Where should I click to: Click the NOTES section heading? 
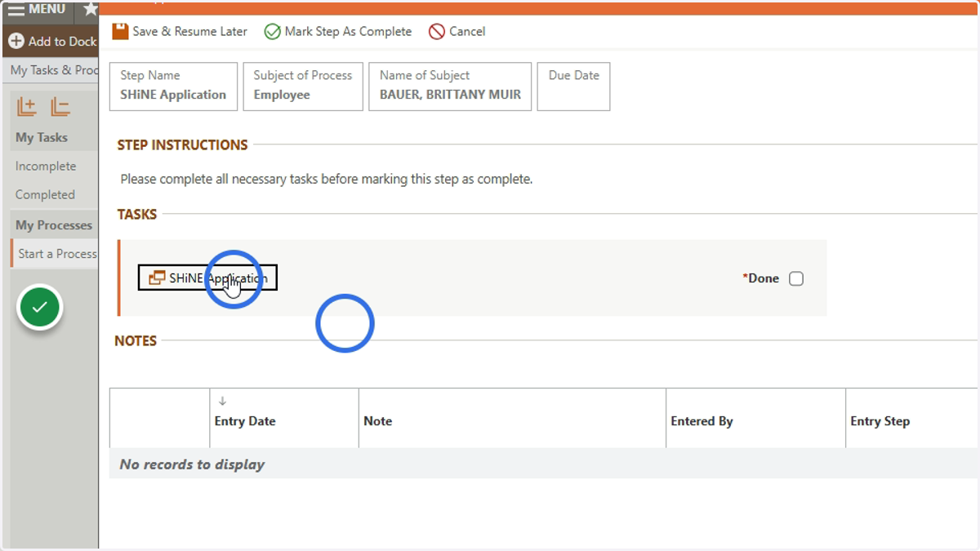pyautogui.click(x=136, y=341)
